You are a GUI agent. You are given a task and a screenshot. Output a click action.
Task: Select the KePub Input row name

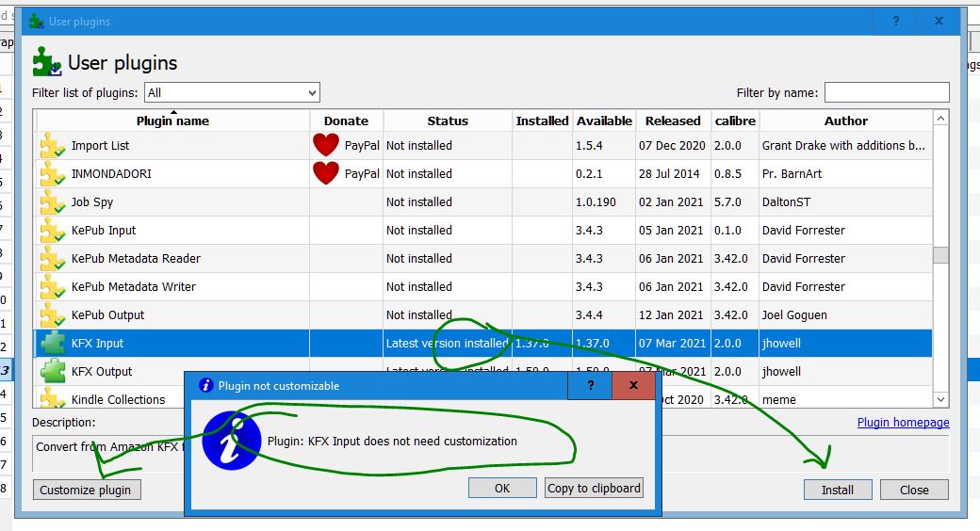(103, 230)
